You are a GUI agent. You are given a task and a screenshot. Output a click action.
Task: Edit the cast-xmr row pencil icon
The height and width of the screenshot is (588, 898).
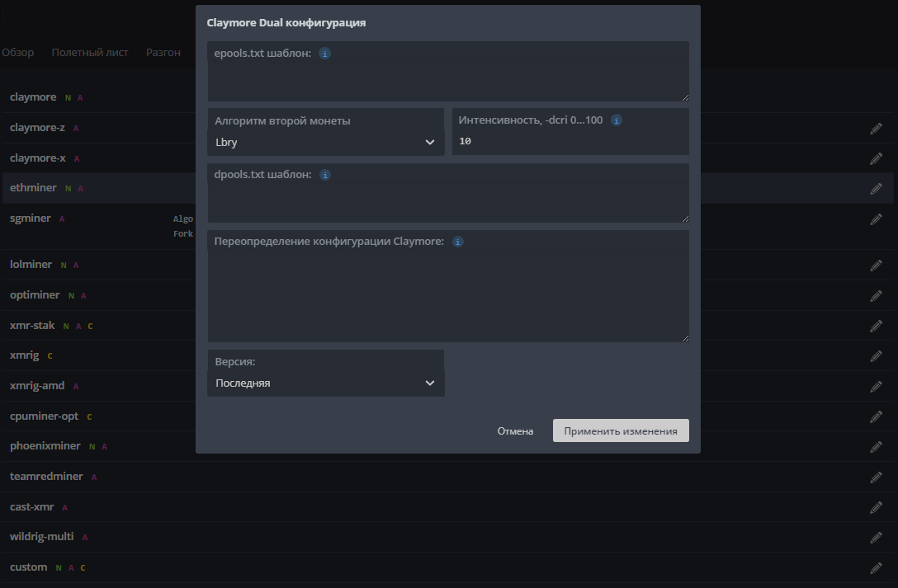pos(876,507)
